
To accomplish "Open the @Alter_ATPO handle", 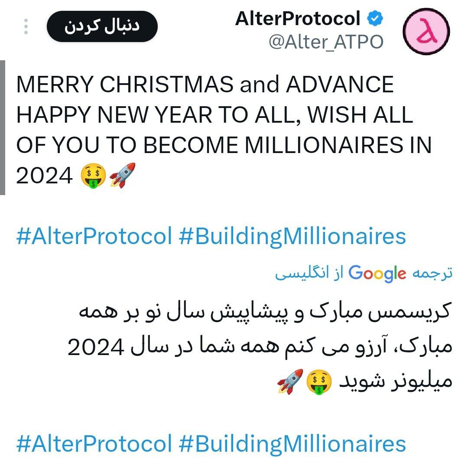I will (326, 42).
